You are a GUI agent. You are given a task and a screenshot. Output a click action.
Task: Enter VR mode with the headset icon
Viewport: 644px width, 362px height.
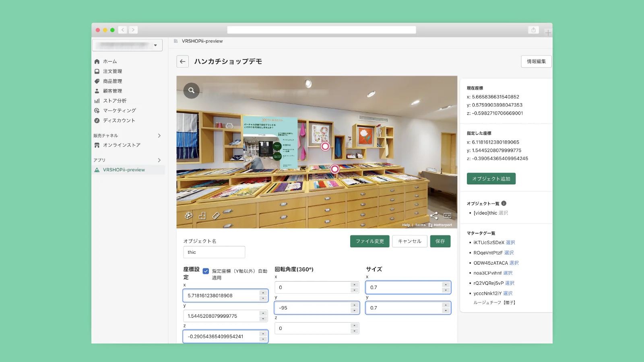[x=448, y=216]
